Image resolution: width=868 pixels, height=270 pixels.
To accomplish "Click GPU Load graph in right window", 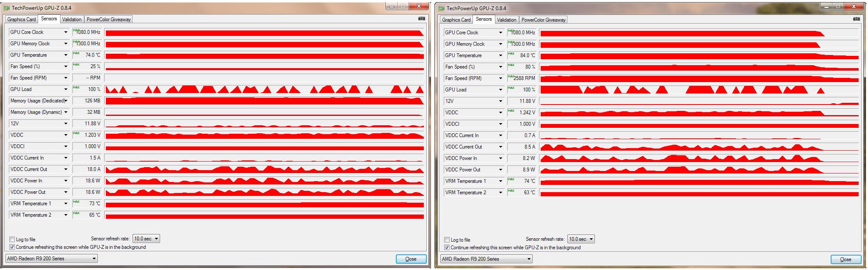I will [x=699, y=90].
